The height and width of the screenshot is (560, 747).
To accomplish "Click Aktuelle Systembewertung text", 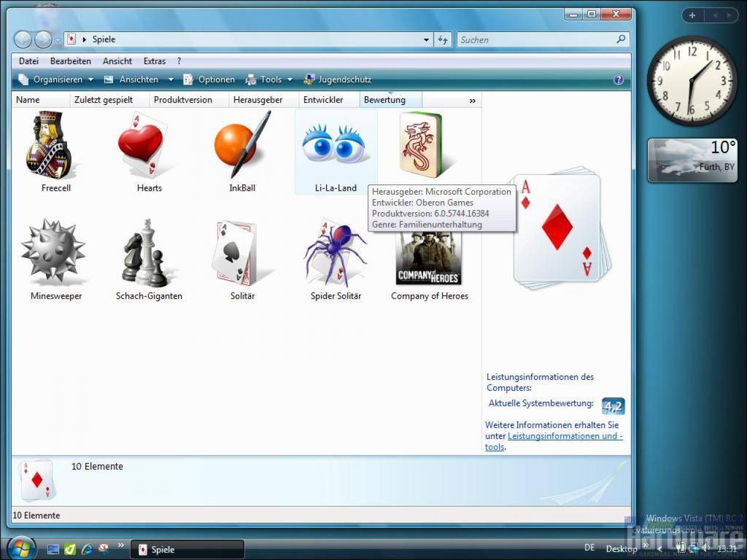I will tap(541, 403).
